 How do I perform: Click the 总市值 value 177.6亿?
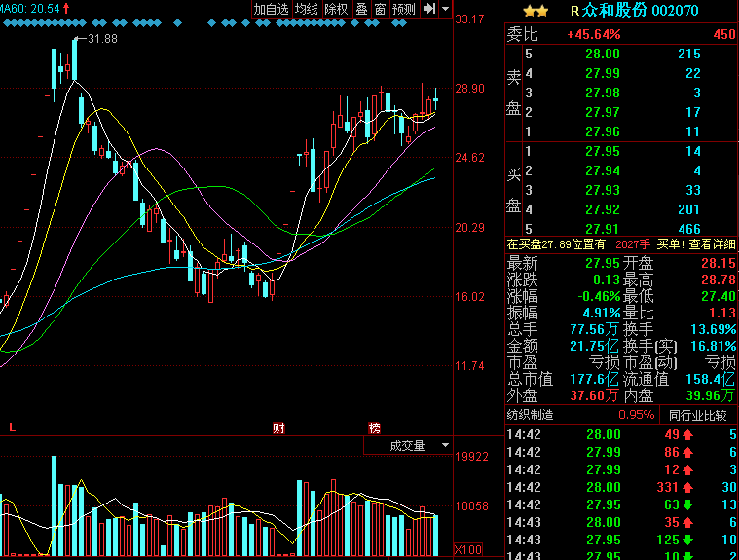pos(594,379)
